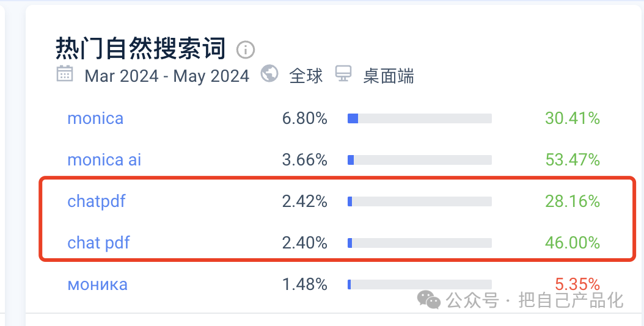Click the 桌面端 device label
The height and width of the screenshot is (326, 644).
pos(389,76)
